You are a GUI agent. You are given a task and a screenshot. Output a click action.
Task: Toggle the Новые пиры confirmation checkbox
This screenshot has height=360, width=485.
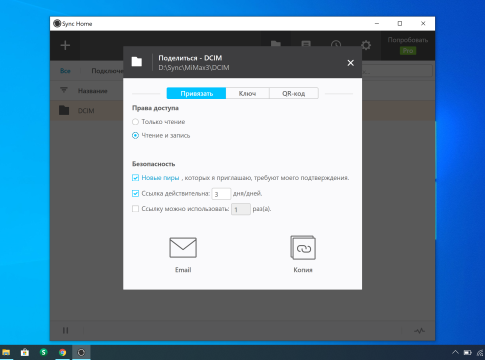coord(135,178)
